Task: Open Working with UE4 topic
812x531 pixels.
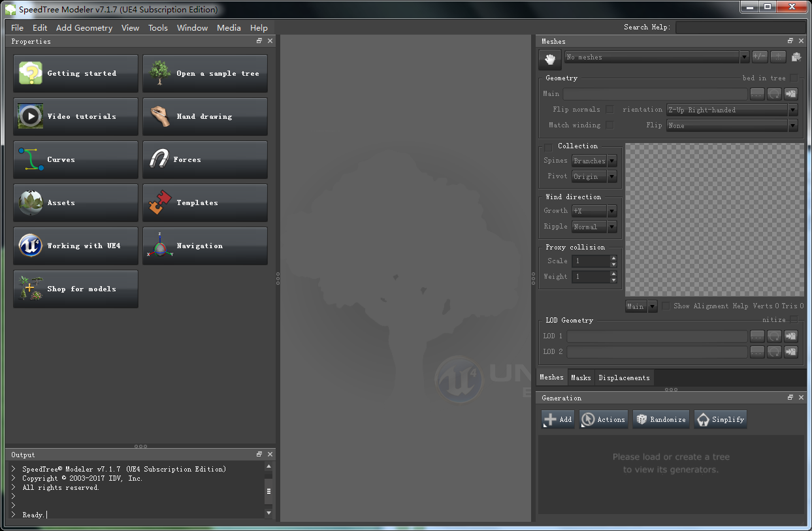Action: coord(76,246)
